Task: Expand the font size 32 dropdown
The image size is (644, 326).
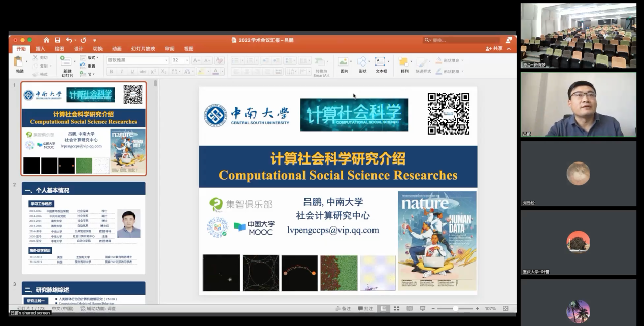Action: (187, 60)
